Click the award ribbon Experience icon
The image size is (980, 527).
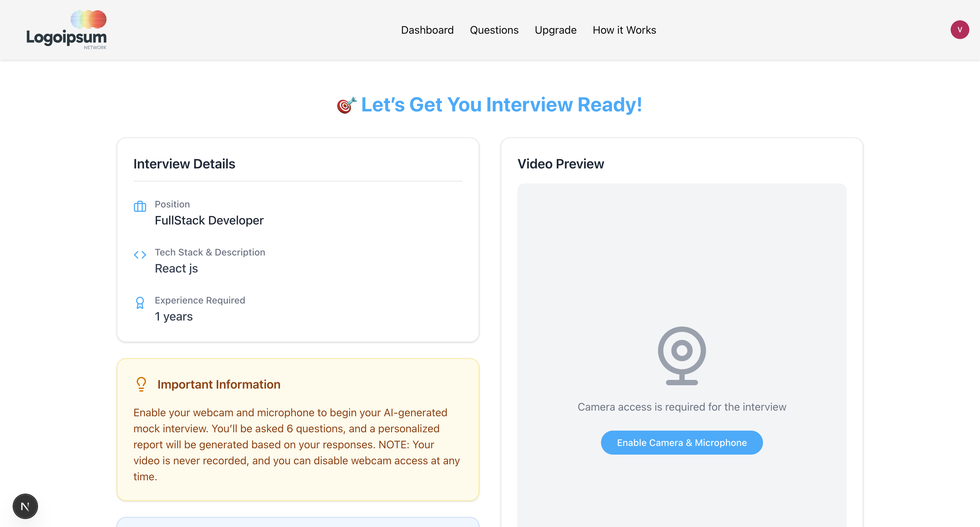point(140,303)
